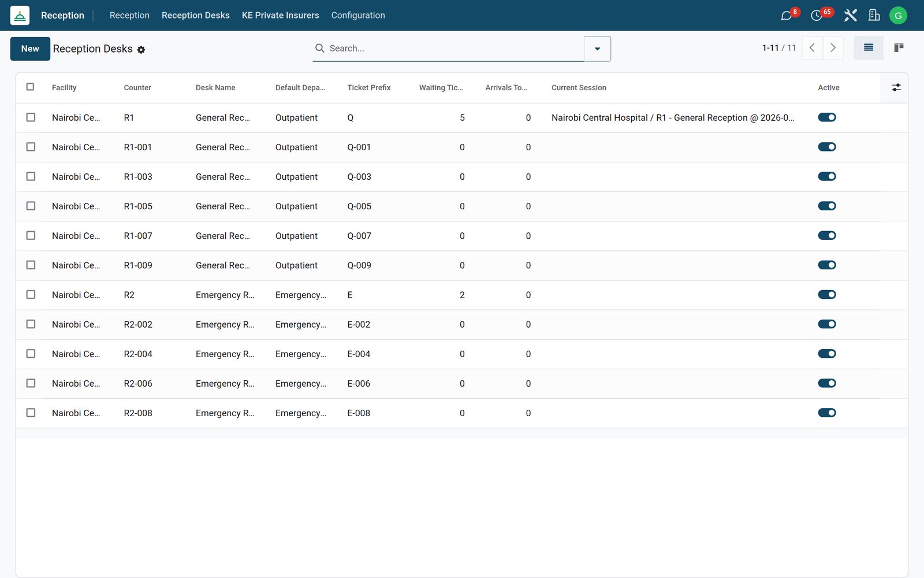The width and height of the screenshot is (924, 578).
Task: Expand the search options dropdown arrow
Action: (597, 49)
